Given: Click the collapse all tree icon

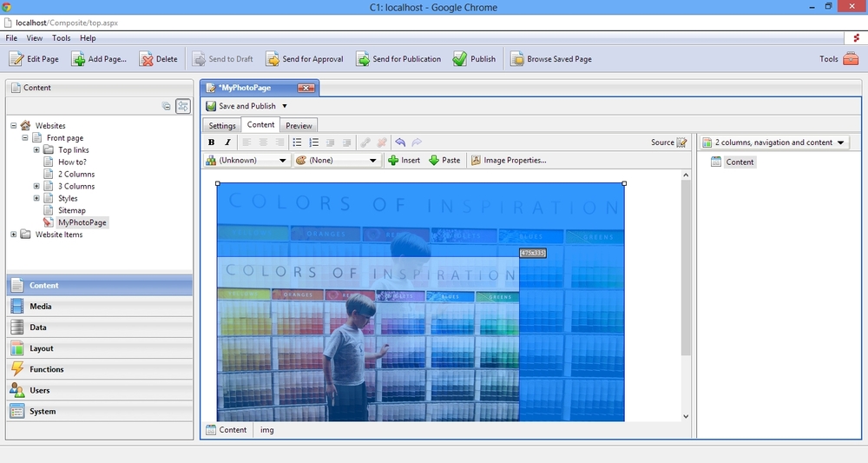Looking at the screenshot, I should point(167,106).
